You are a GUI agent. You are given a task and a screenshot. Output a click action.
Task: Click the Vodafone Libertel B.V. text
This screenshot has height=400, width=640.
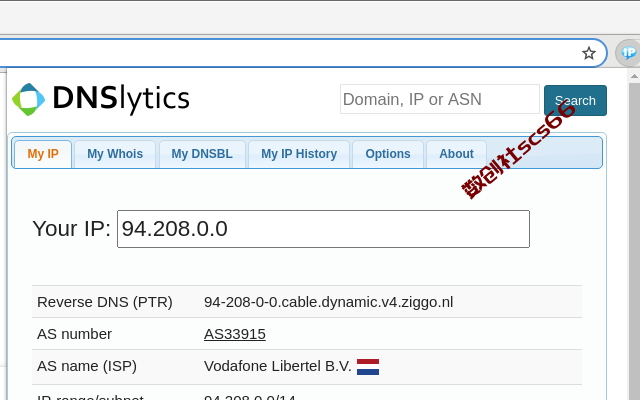pos(278,366)
